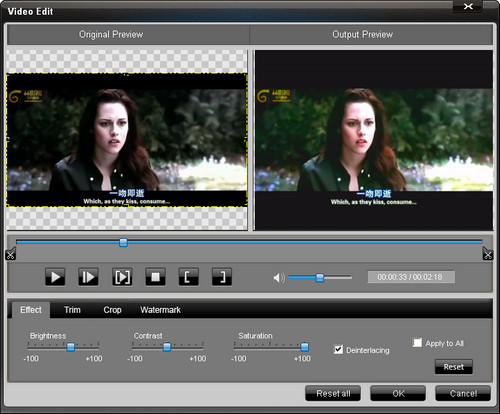Uncheck the Deinterlacing checkbox
Image resolution: width=500 pixels, height=414 pixels.
pyautogui.click(x=338, y=349)
